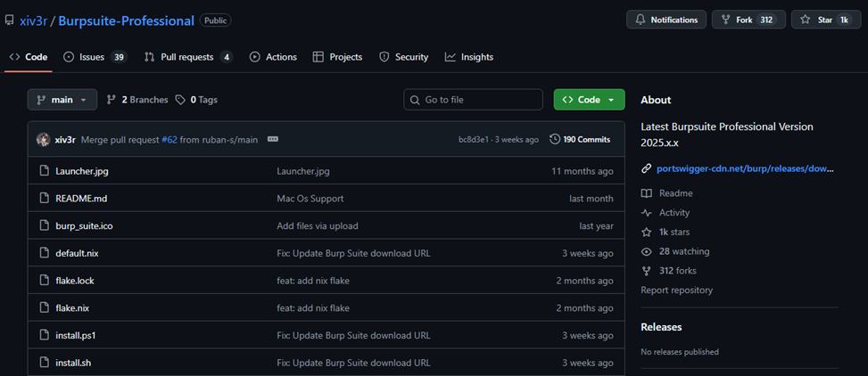868x376 pixels.
Task: Click the file icon next to install.sh
Action: pyautogui.click(x=45, y=363)
